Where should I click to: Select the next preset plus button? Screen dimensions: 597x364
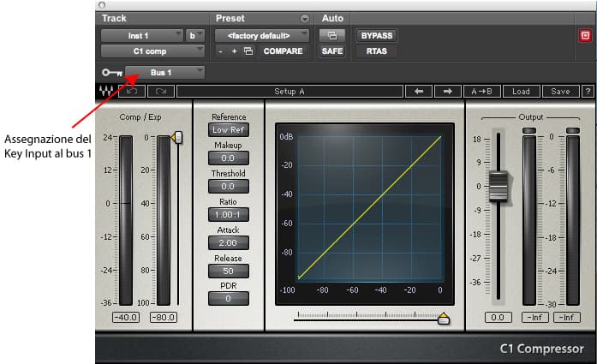[x=234, y=51]
